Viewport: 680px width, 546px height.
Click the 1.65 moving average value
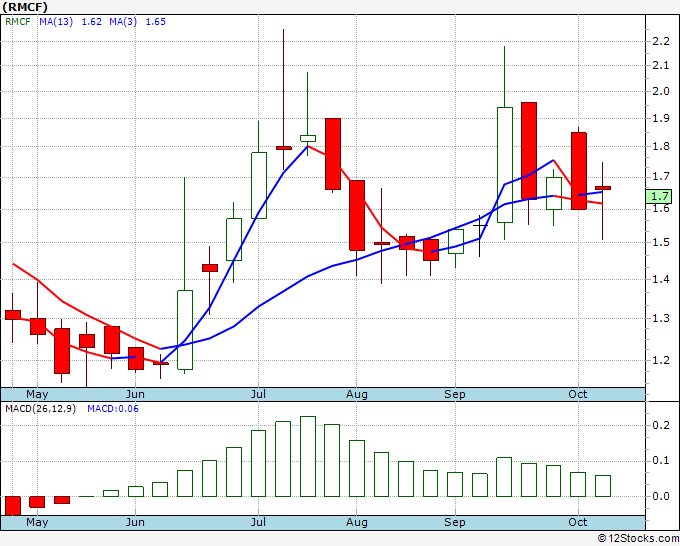click(155, 22)
